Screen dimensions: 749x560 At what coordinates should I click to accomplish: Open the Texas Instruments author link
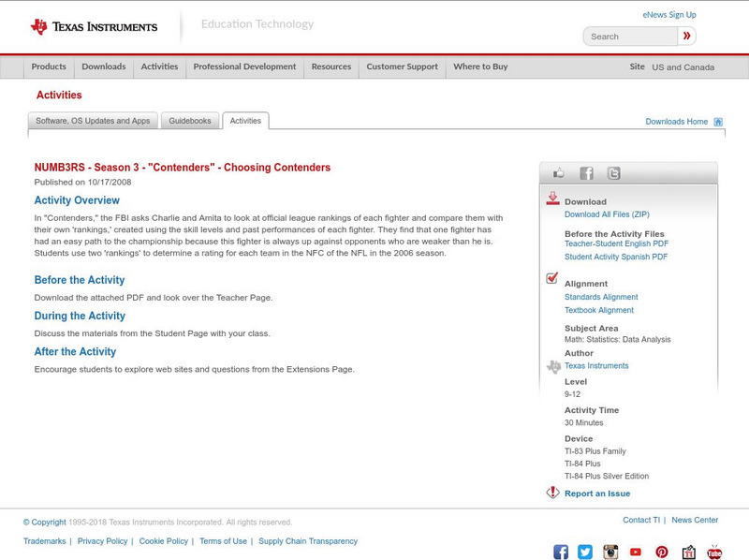(596, 366)
